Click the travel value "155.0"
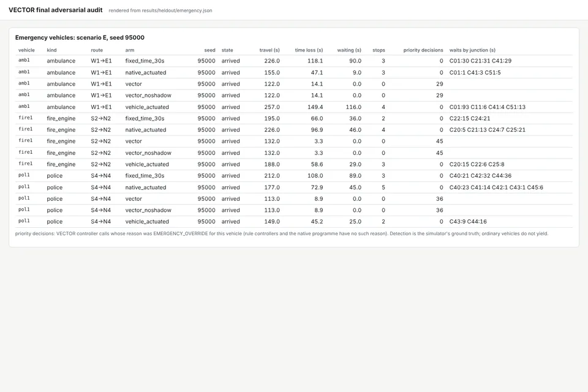The width and height of the screenshot is (588, 392). (x=272, y=72)
